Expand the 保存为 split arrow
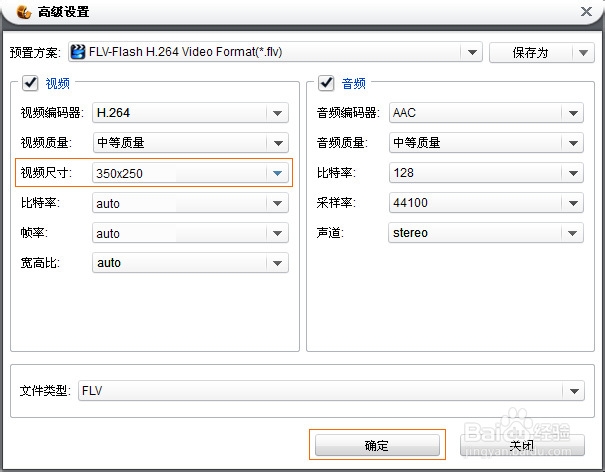 583,52
